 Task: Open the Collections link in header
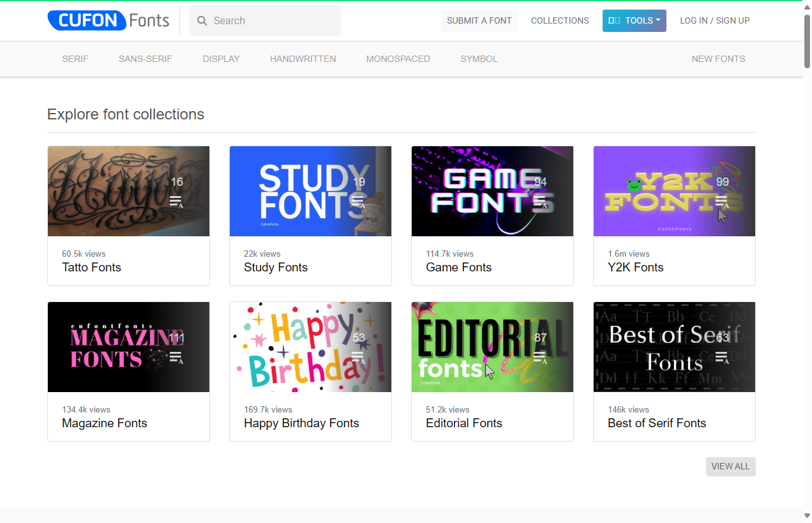[560, 20]
